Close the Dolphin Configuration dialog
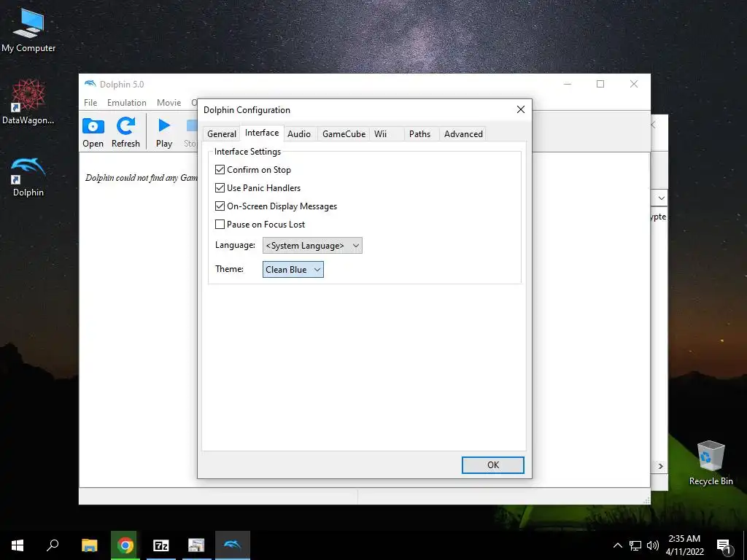 click(521, 109)
